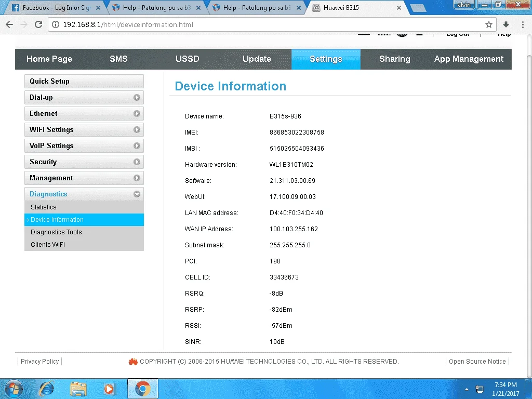This screenshot has width=532, height=399.
Task: Open Windows Start button
Action: point(14,389)
